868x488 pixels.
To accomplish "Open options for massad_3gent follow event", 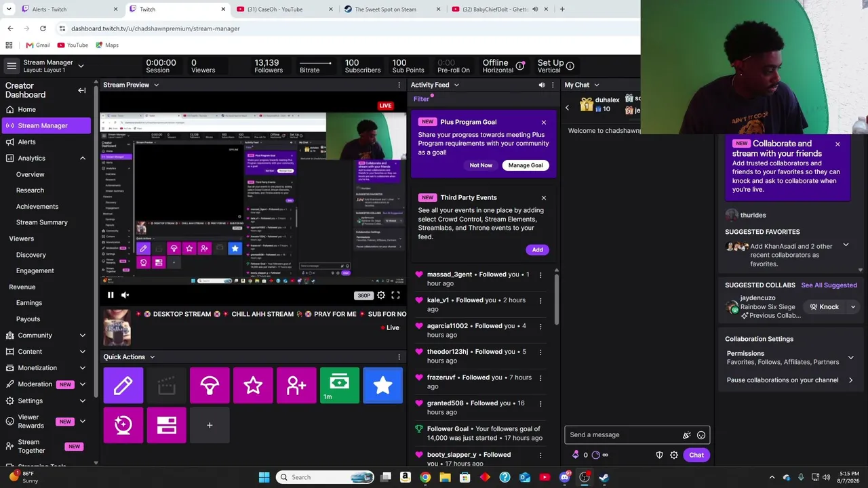I will [540, 274].
